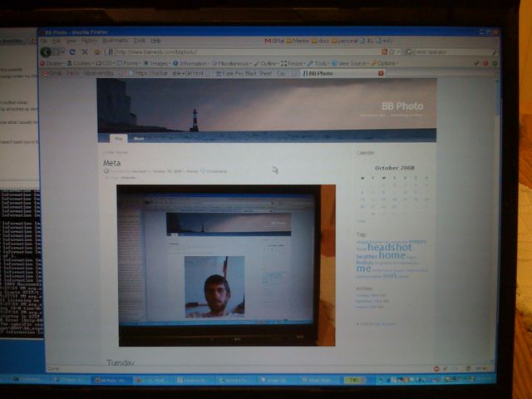This screenshot has width=532, height=399.
Task: Open the Disable menu on Web Developer toolbar
Action: (52, 63)
